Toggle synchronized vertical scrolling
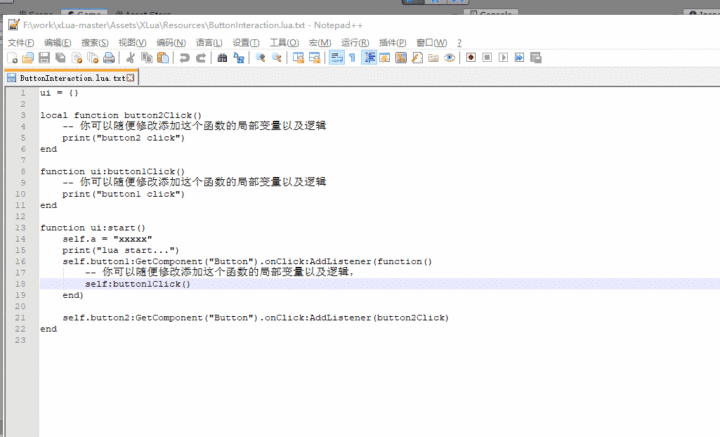Viewport: 720px width, 437px height. [298, 58]
